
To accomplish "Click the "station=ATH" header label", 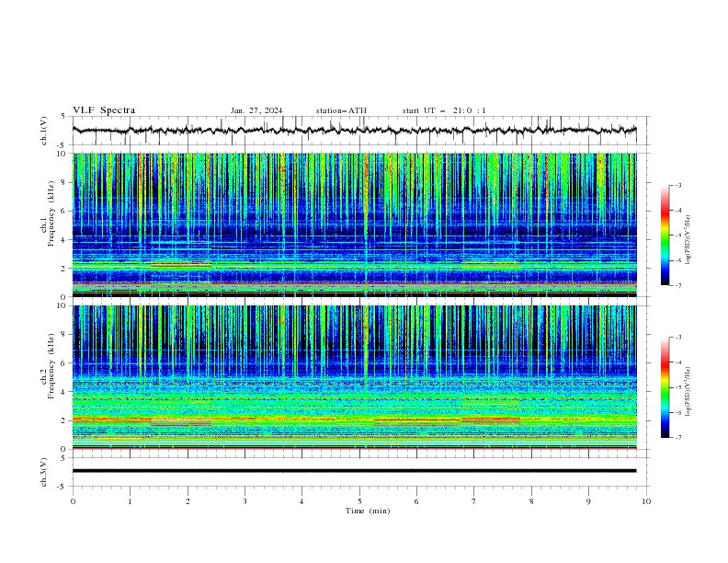I will click(x=341, y=110).
